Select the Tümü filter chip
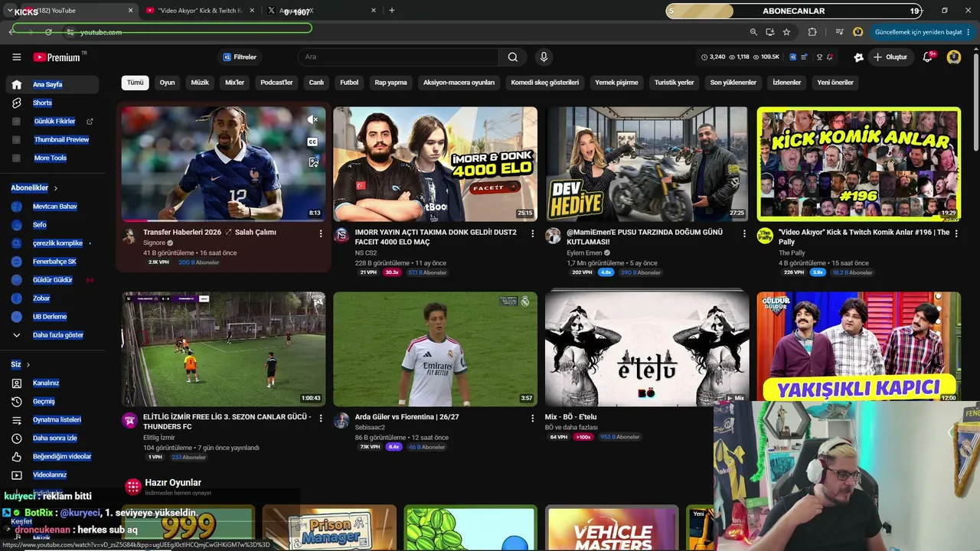The height and width of the screenshot is (551, 980). tap(135, 83)
